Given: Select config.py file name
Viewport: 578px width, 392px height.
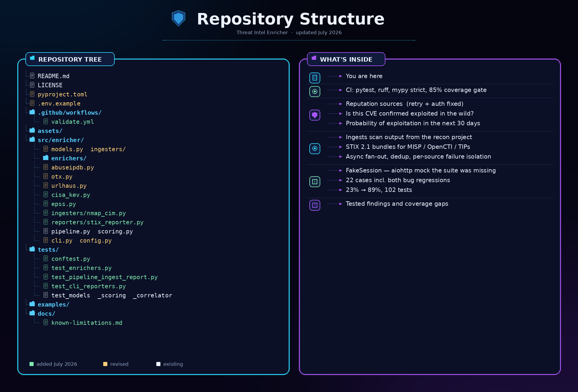Looking at the screenshot, I should [96, 241].
